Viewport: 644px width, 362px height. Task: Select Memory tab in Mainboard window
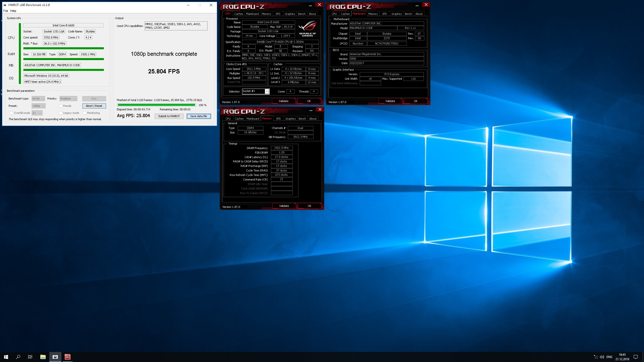click(x=373, y=14)
